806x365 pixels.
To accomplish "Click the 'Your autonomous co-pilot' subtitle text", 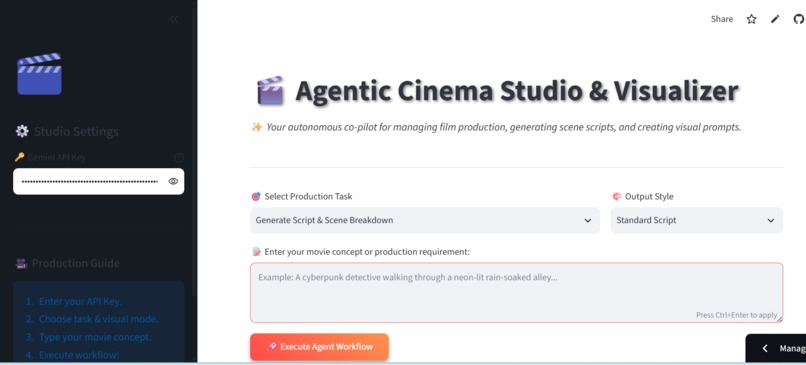I will [x=503, y=127].
